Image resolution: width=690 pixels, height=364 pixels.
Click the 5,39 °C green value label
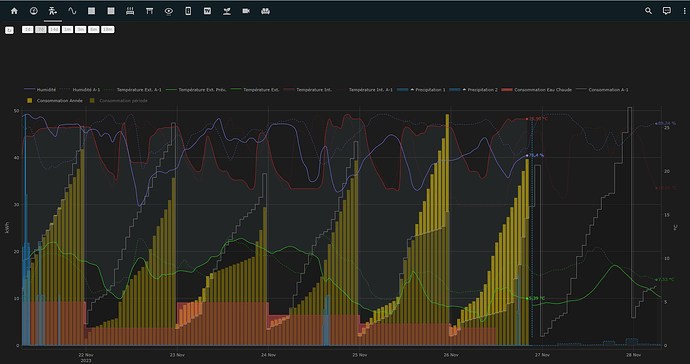coord(537,298)
